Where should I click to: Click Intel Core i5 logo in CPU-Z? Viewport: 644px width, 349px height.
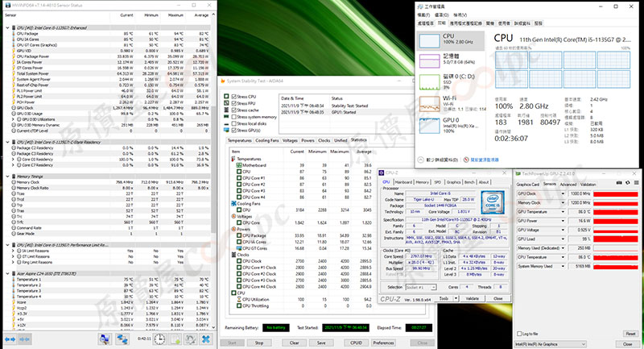(493, 203)
